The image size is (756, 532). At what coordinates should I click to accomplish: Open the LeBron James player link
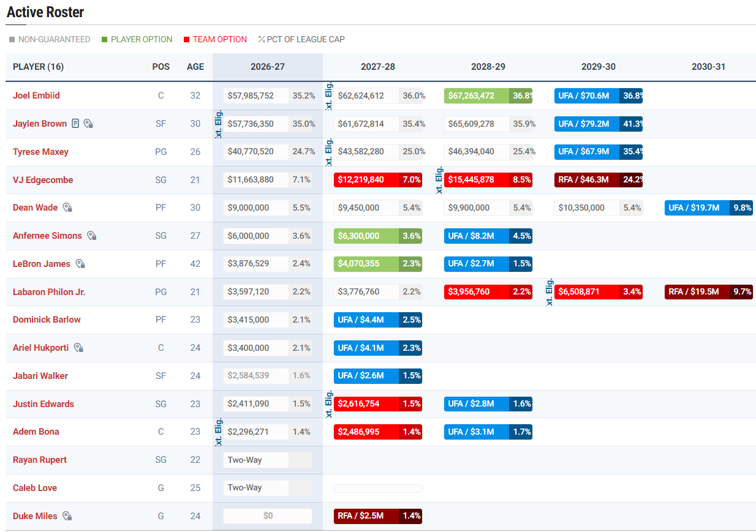pyautogui.click(x=42, y=264)
